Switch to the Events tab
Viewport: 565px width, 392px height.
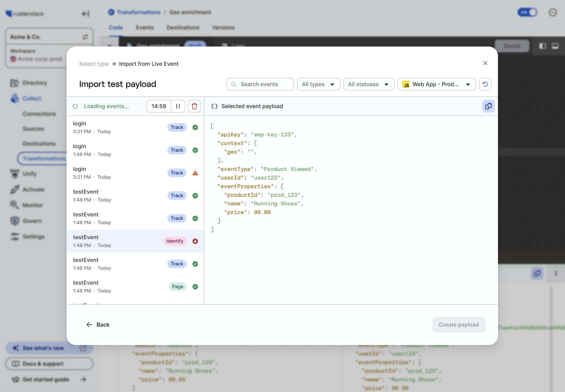pos(145,28)
